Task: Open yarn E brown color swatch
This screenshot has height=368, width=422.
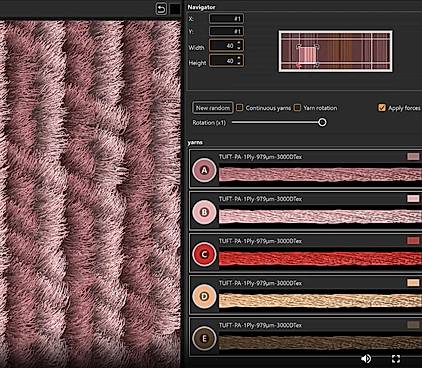Action: [x=413, y=325]
